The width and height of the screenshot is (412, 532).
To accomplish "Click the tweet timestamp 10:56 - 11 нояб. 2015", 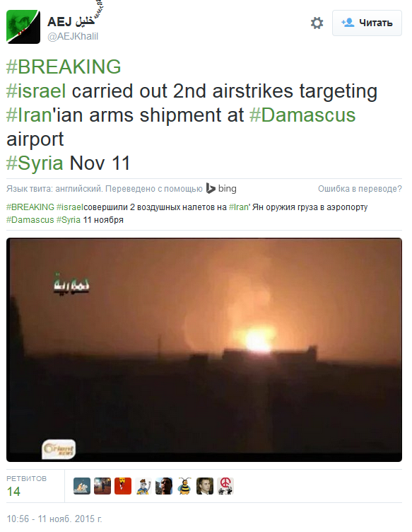I will point(54,519).
